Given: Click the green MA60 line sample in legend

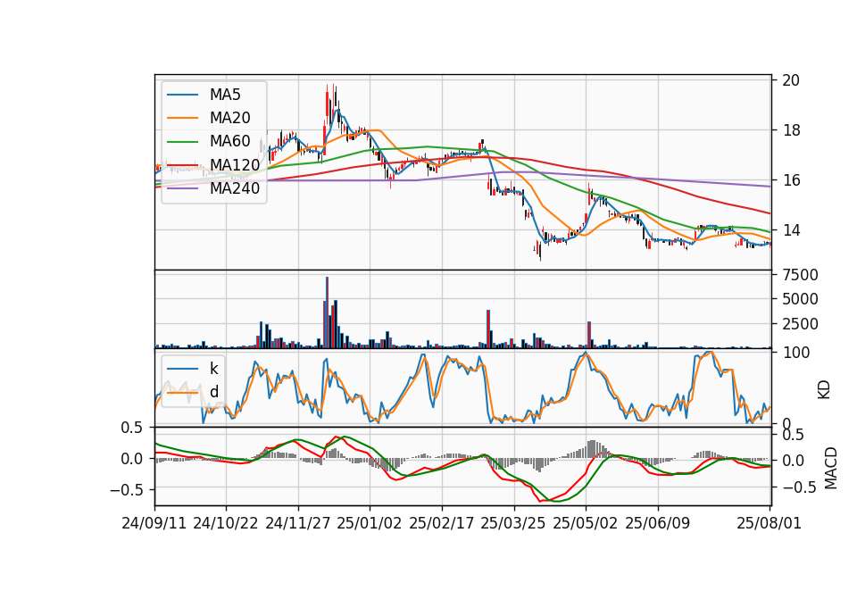Looking at the screenshot, I should click(x=182, y=142).
